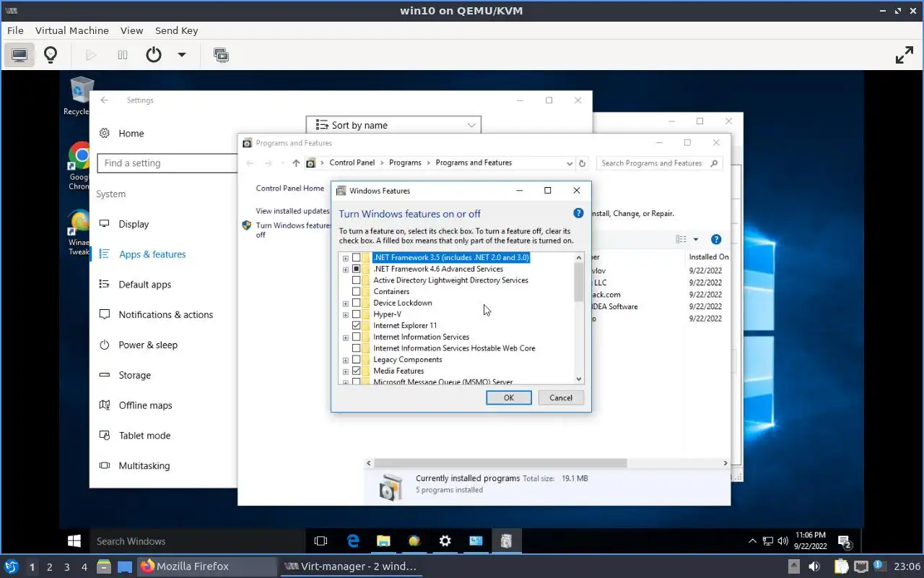This screenshot has height=578, width=924.
Task: Click the programs list horizontal scrollbar
Action: click(x=500, y=463)
